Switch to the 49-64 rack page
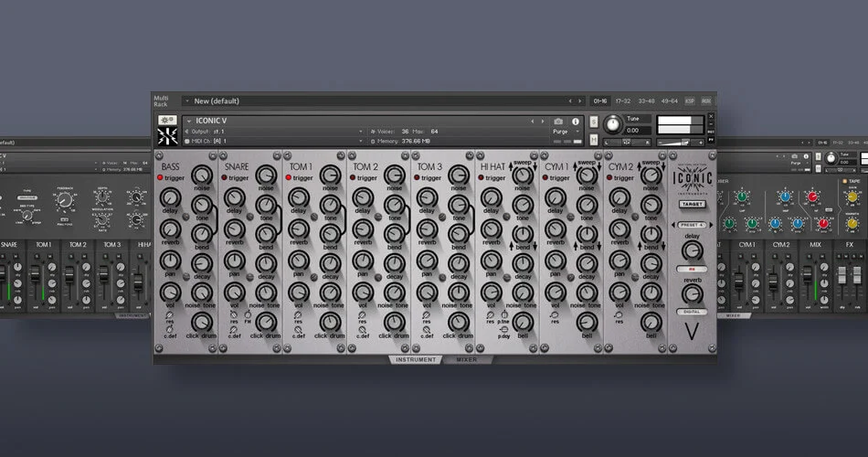868x457 pixels. click(669, 101)
